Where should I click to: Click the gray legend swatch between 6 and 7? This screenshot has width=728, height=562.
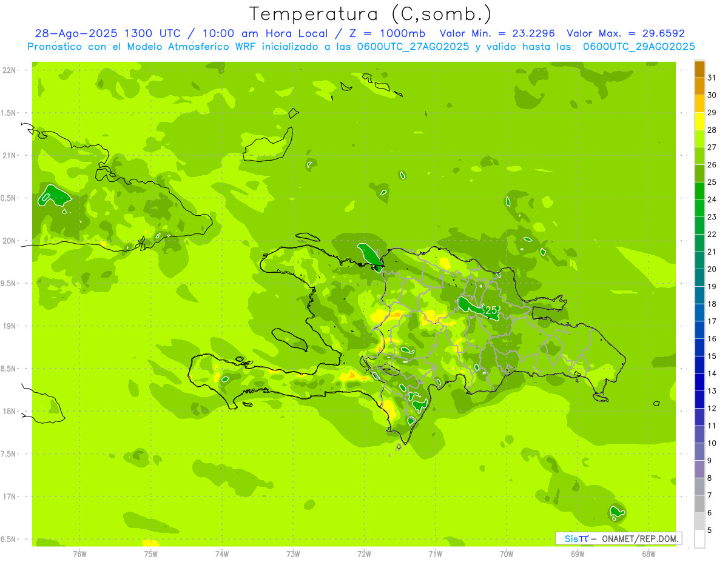tap(699, 504)
